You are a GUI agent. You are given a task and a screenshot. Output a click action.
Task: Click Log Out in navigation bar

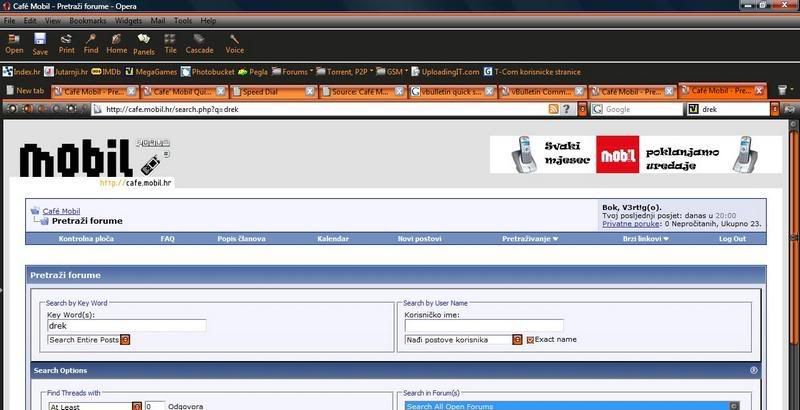(x=732, y=239)
